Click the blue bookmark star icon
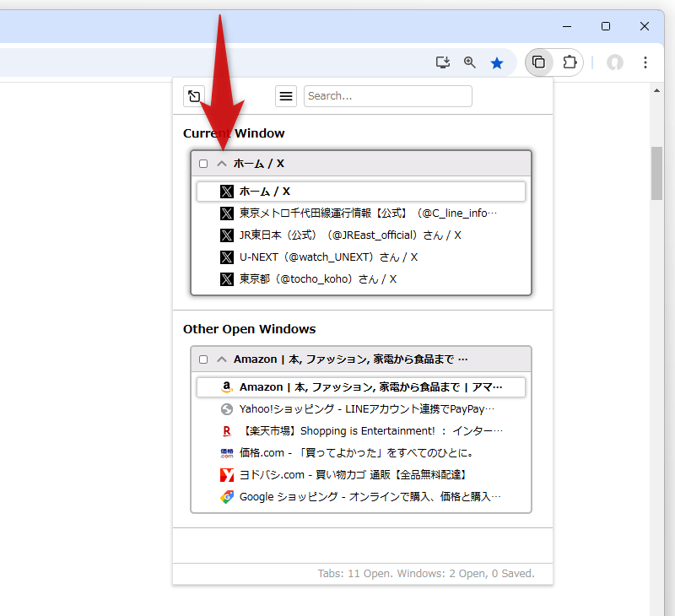The image size is (675, 616). tap(497, 63)
